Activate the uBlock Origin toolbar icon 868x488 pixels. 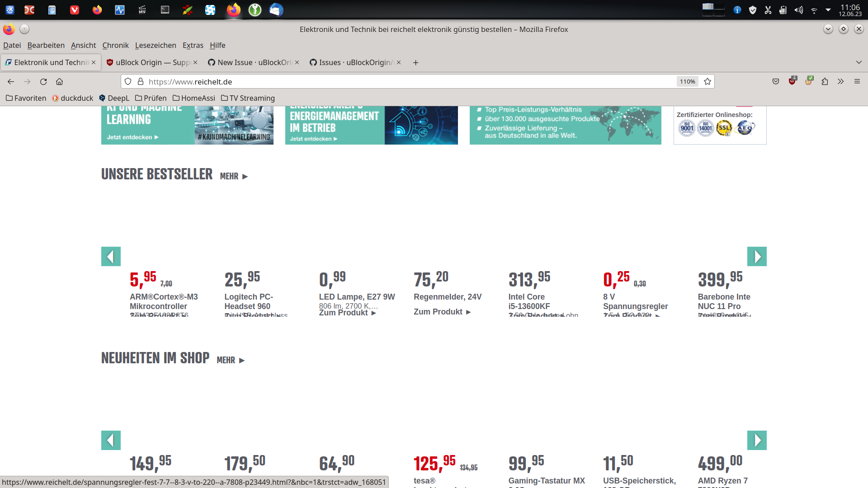point(793,82)
